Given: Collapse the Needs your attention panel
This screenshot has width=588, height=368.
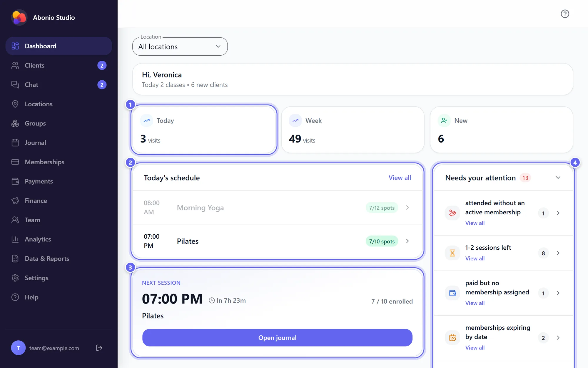Looking at the screenshot, I should (x=558, y=178).
